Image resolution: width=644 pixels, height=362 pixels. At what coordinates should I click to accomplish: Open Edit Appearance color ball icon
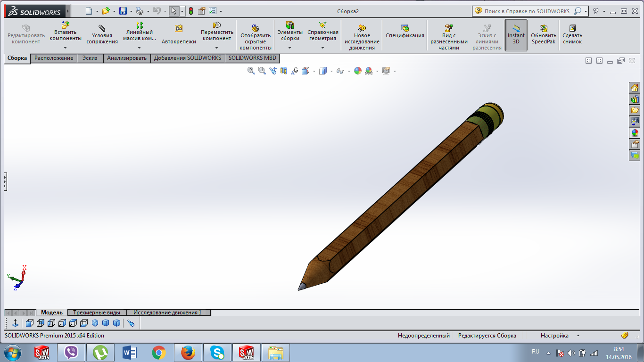pos(358,71)
